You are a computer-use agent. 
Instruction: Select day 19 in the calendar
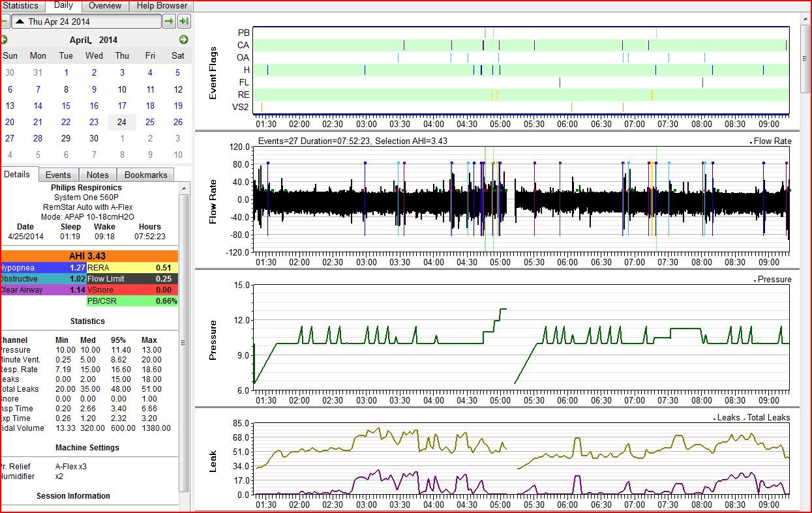178,106
